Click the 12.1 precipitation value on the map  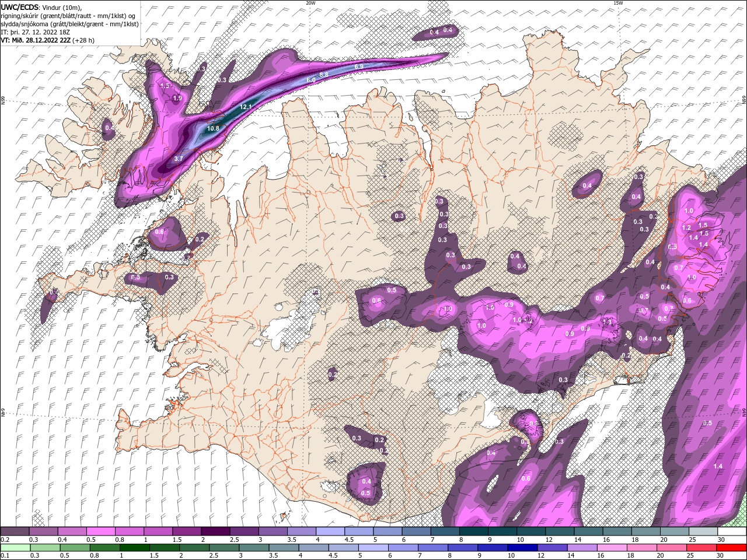tap(246, 107)
